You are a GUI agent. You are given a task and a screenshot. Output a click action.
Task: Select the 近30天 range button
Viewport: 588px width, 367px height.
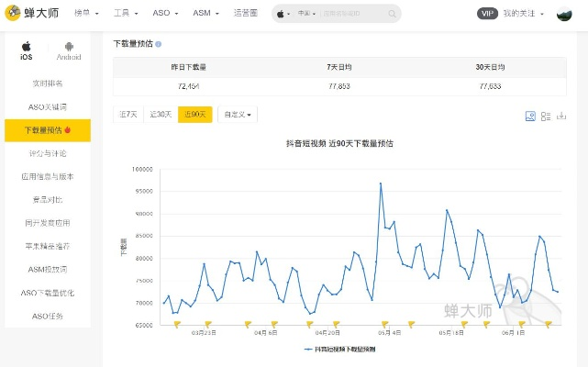point(161,115)
